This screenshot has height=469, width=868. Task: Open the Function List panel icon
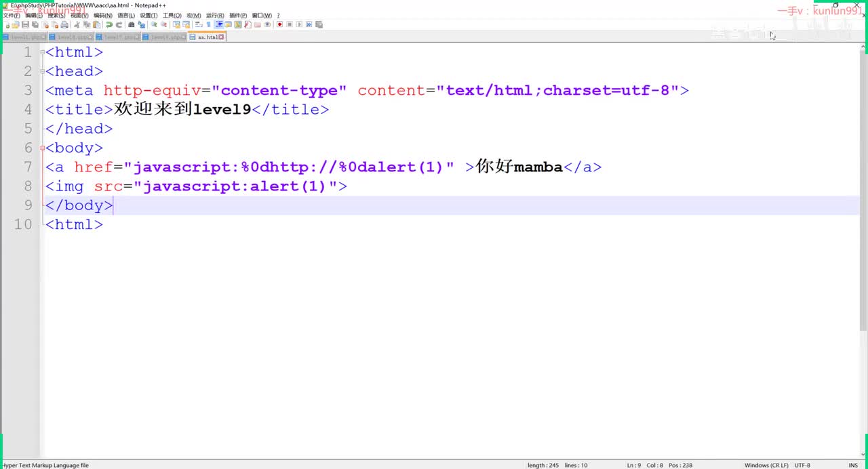tap(248, 24)
